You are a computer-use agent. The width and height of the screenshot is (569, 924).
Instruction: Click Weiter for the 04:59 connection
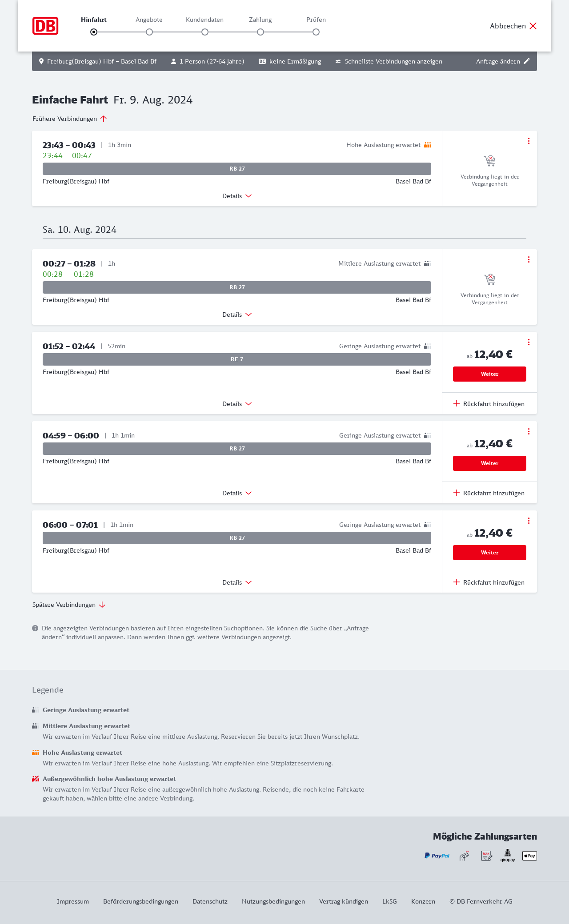489,463
